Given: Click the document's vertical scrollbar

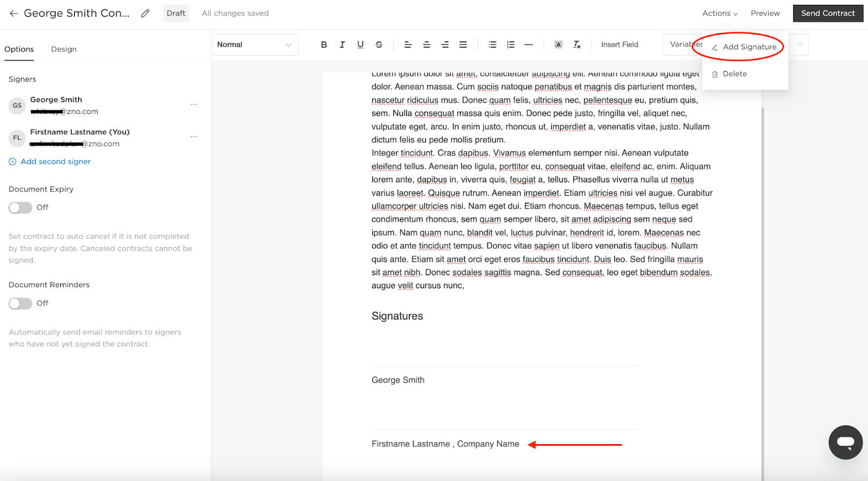Looking at the screenshot, I should coord(763,293).
